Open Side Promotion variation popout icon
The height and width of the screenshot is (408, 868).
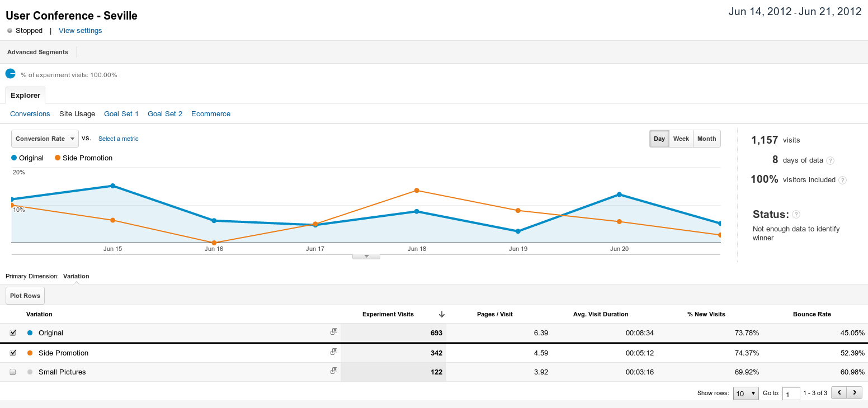tap(334, 352)
